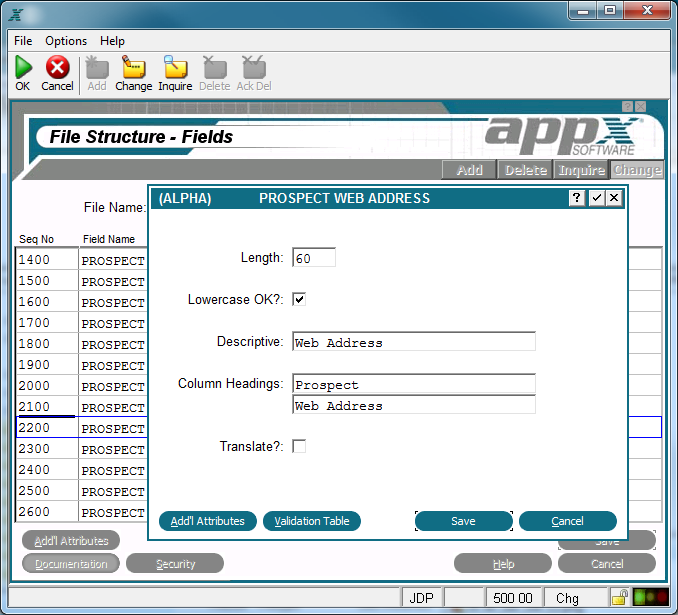Click the Field Name column header

point(109,239)
